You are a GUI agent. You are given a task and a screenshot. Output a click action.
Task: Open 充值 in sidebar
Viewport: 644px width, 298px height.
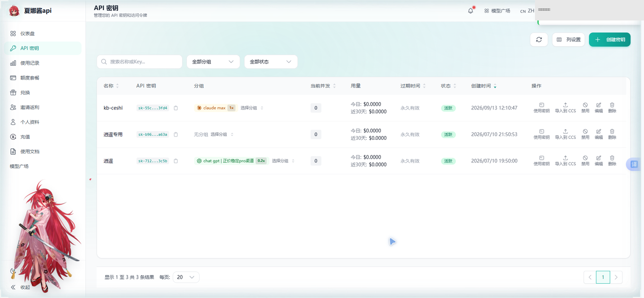pyautogui.click(x=43, y=137)
